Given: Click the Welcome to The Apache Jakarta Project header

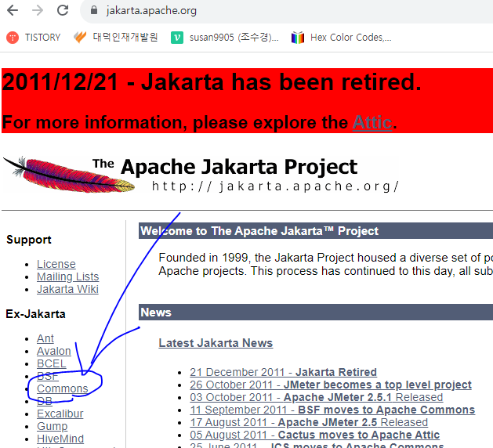Looking at the screenshot, I should pyautogui.click(x=316, y=231).
